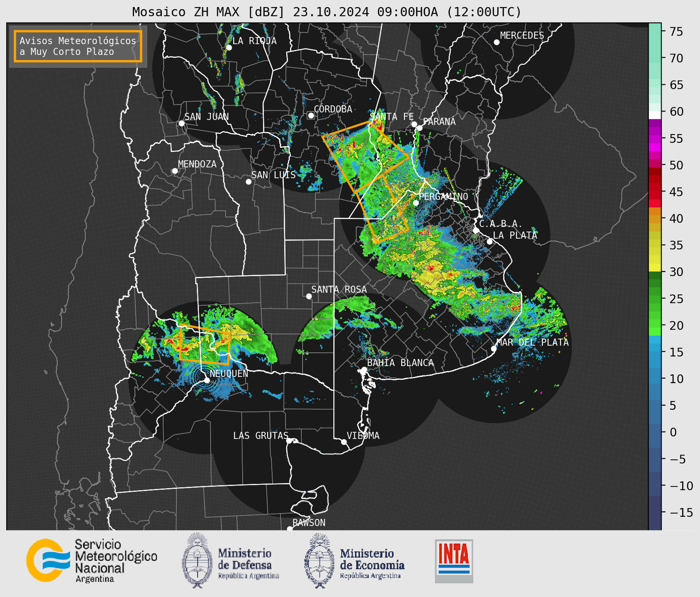Click the SANTA ROSA city marker
700x597 pixels.
(x=309, y=296)
